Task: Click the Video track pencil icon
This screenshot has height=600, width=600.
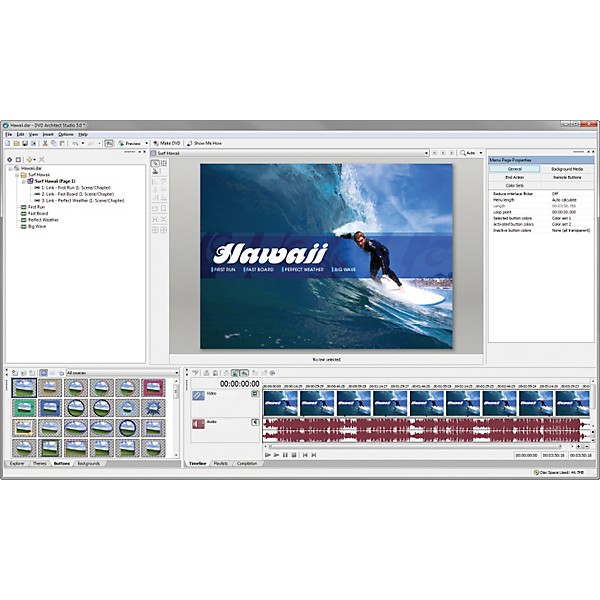Action: coord(198,396)
